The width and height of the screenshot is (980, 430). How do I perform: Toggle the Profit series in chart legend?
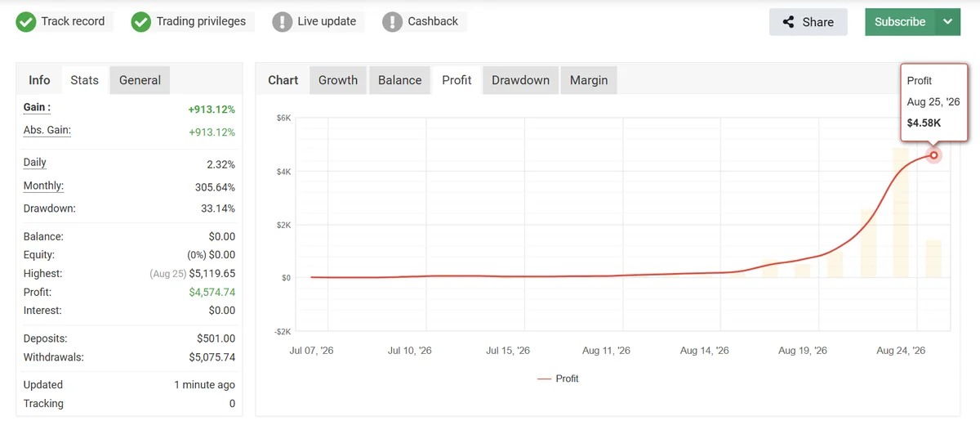pyautogui.click(x=558, y=378)
